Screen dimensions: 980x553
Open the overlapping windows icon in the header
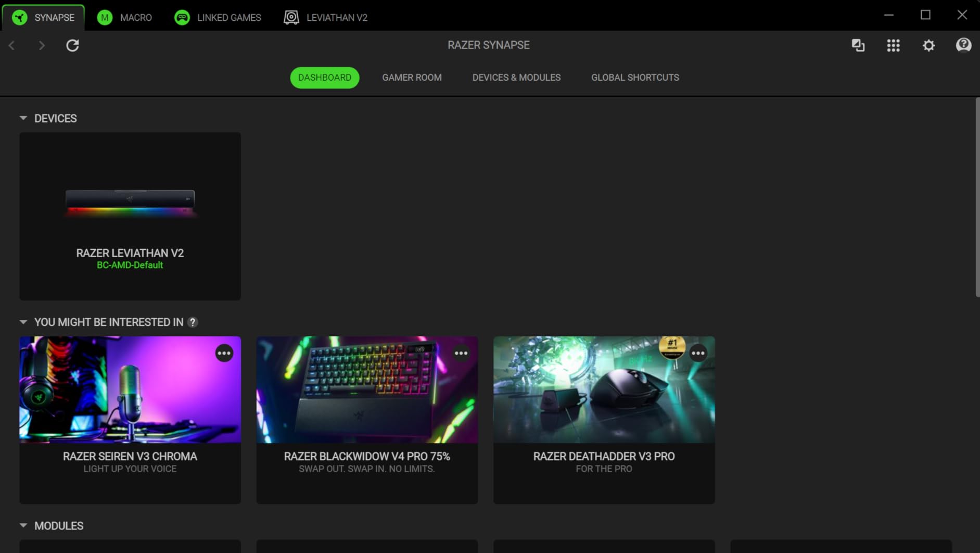coord(858,45)
